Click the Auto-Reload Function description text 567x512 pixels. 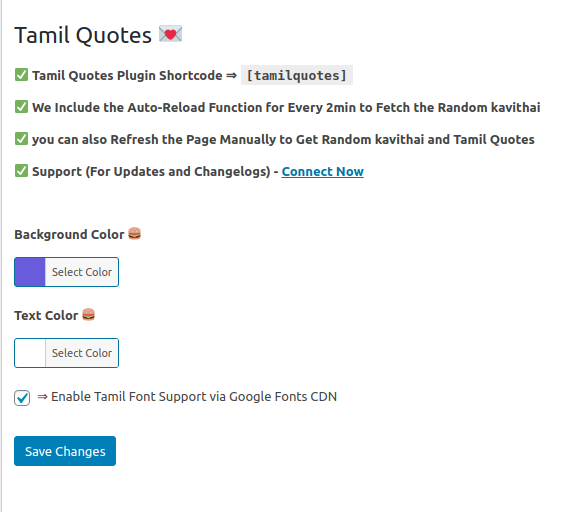tap(286, 107)
